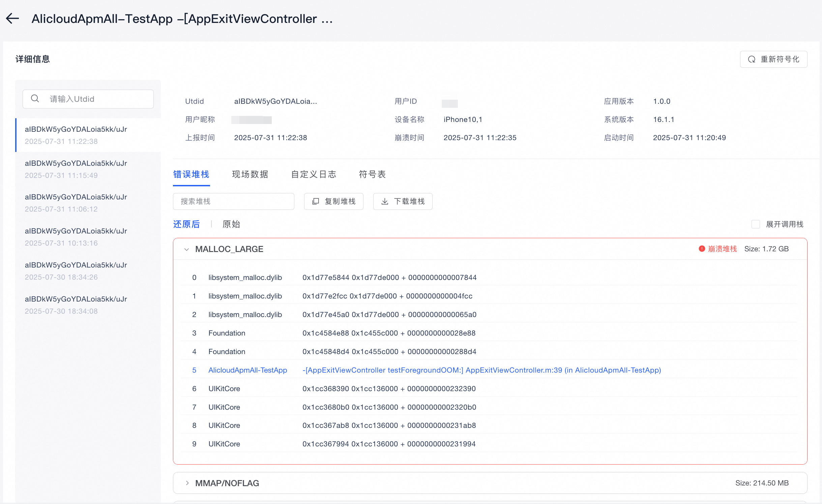Screen dimensions: 822x504
Task: Select the record dated 2025-07-30 18:34:26
Action: (88, 271)
